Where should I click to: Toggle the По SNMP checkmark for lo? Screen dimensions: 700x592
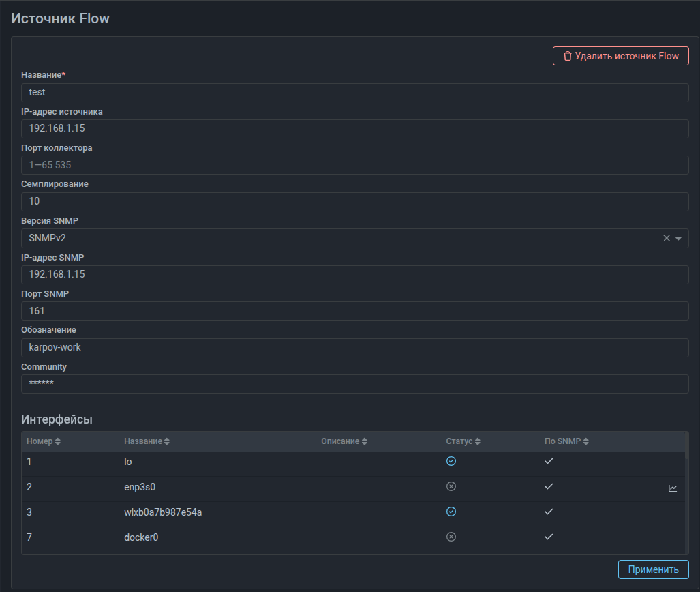point(549,461)
